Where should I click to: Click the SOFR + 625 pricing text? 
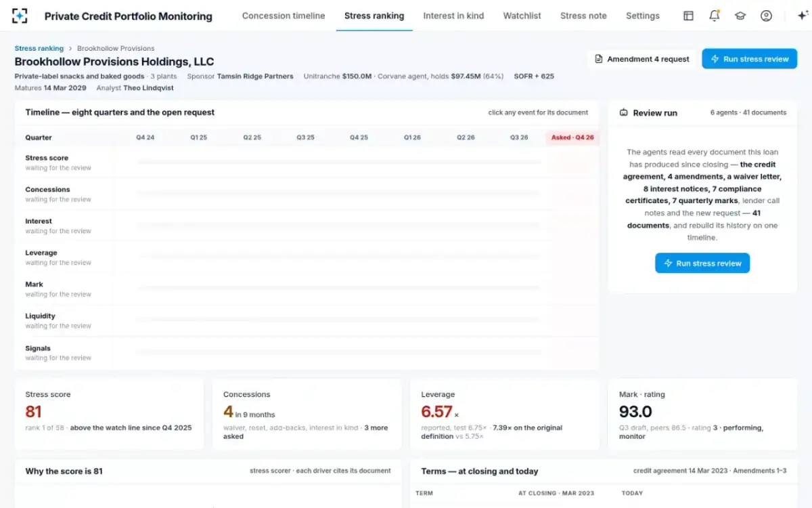(x=534, y=77)
